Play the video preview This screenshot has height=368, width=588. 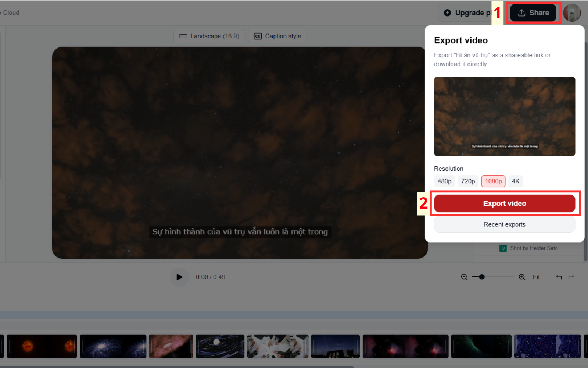[x=179, y=277]
